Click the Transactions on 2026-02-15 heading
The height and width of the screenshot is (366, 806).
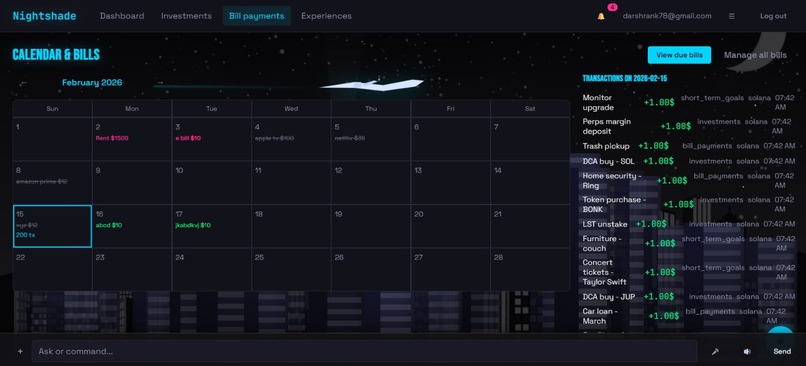point(625,78)
